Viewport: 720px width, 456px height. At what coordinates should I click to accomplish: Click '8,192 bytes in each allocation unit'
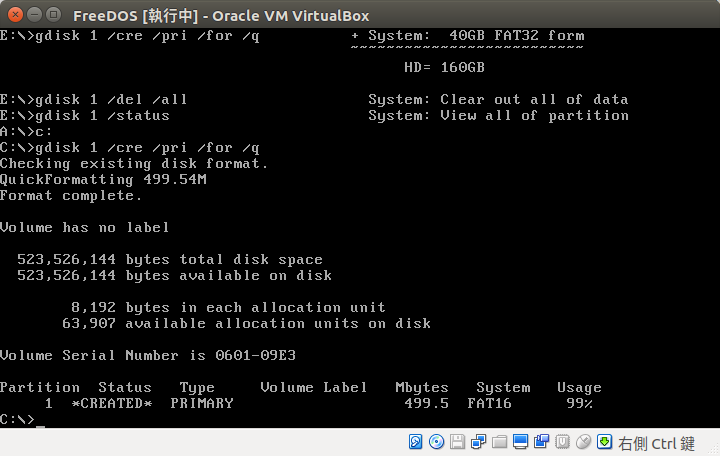pos(228,308)
